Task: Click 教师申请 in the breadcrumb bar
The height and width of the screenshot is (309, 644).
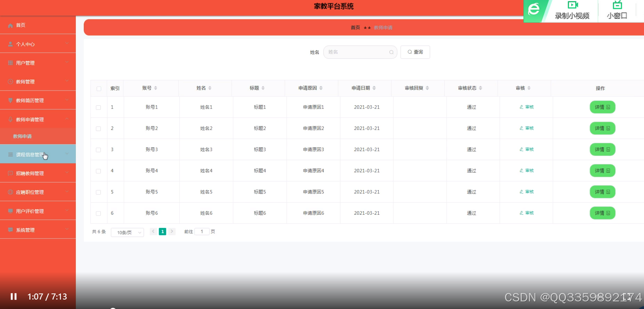Action: click(383, 28)
